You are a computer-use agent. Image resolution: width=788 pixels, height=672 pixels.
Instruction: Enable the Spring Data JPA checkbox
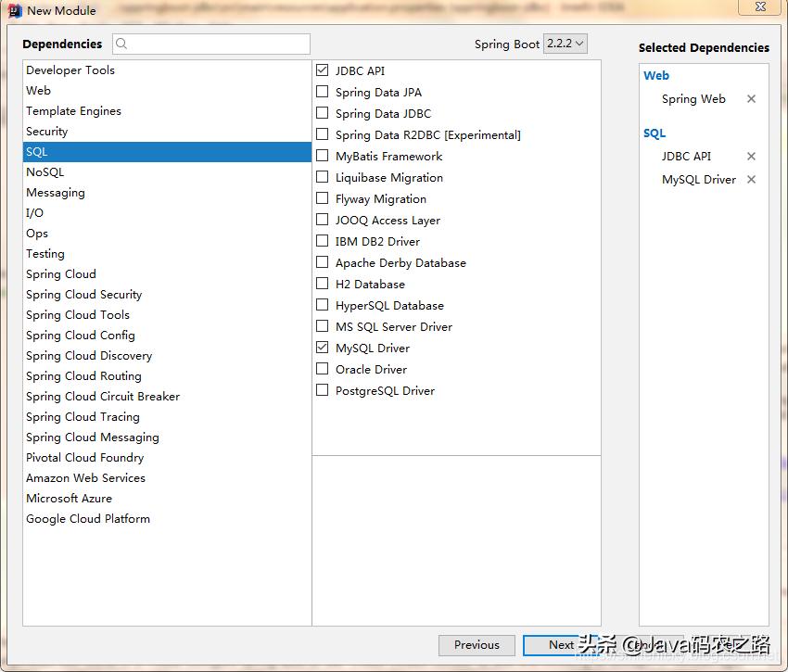coord(323,92)
